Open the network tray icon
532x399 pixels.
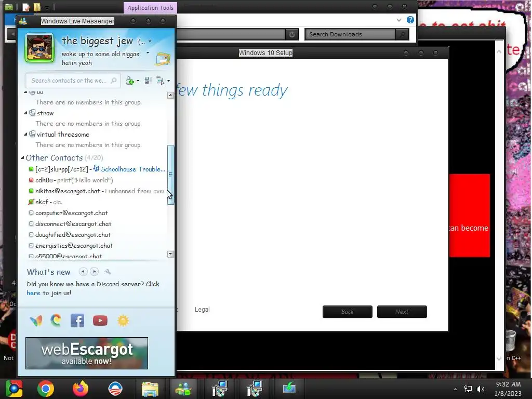coord(468,389)
